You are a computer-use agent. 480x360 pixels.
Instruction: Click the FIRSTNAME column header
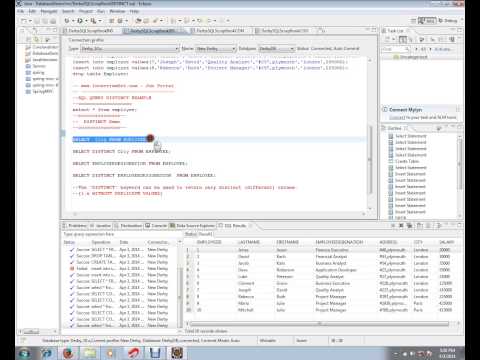[x=288, y=242]
